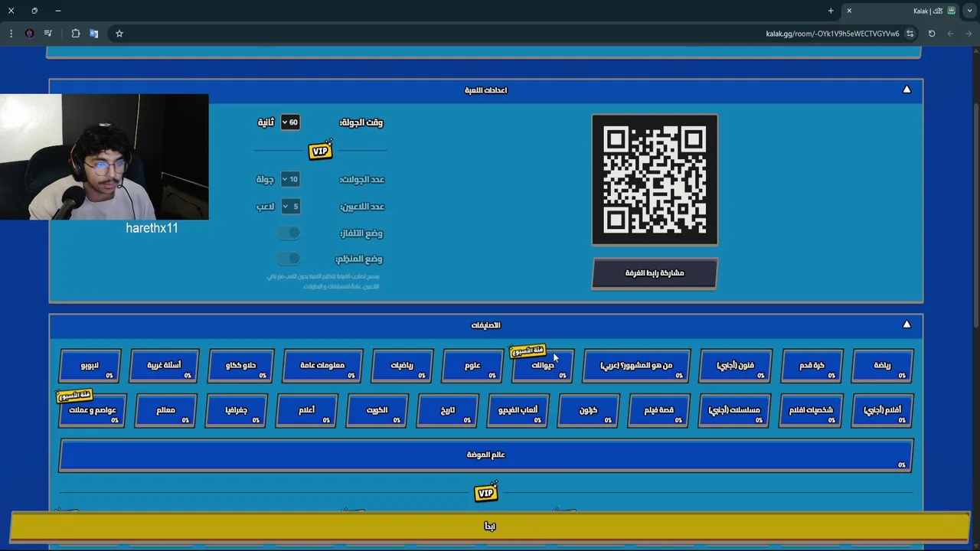Select the wide عالم الموضة category
This screenshot has width=980, height=551.
pos(486,455)
